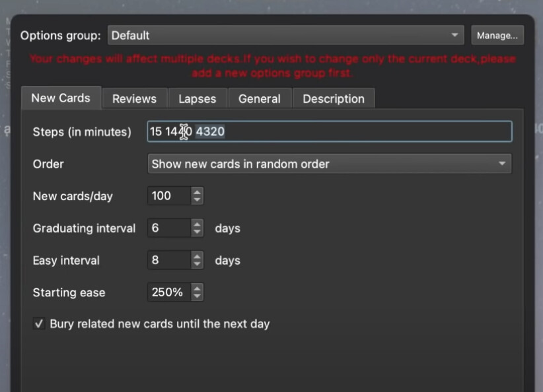The image size is (543, 392).
Task: Open the Lapses tab
Action: tap(198, 98)
